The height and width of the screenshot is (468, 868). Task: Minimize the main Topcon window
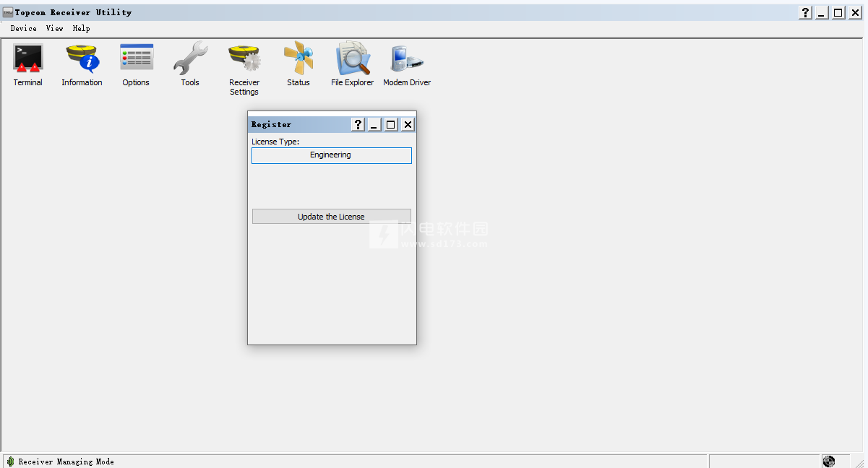click(x=822, y=12)
